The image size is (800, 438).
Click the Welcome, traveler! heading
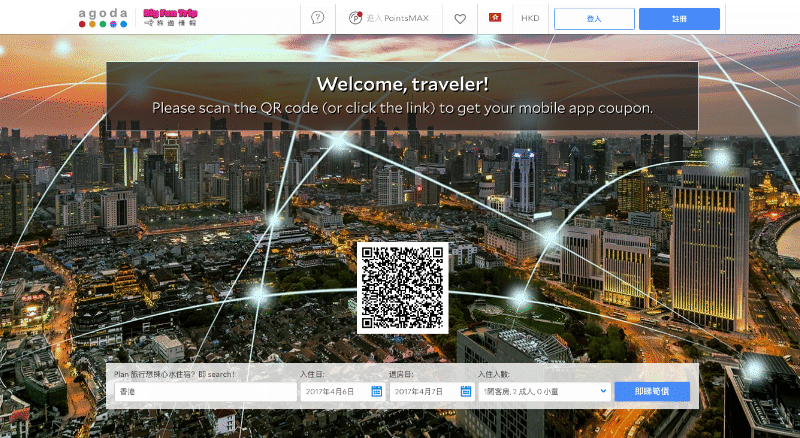click(x=403, y=84)
